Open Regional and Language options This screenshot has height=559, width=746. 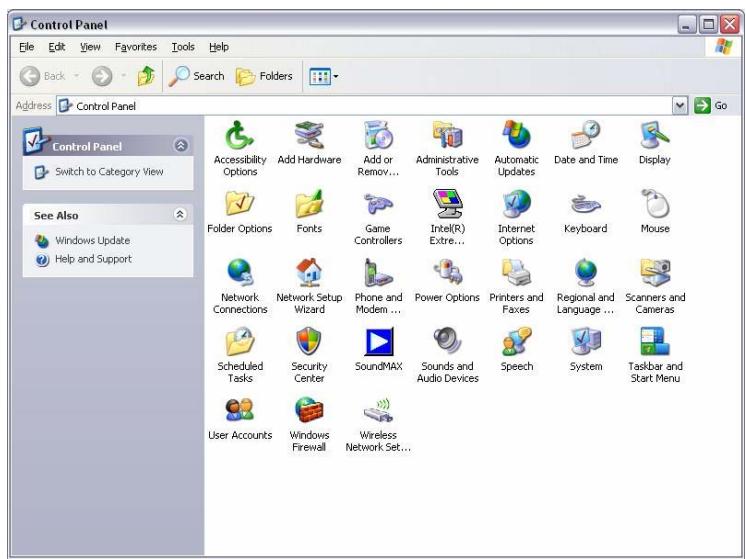(x=586, y=286)
